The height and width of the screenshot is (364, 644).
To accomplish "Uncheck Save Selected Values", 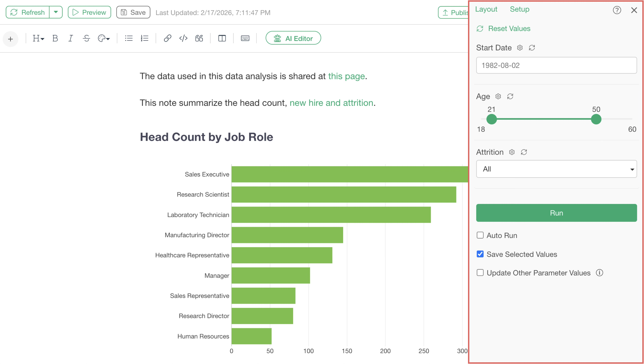I will click(480, 254).
